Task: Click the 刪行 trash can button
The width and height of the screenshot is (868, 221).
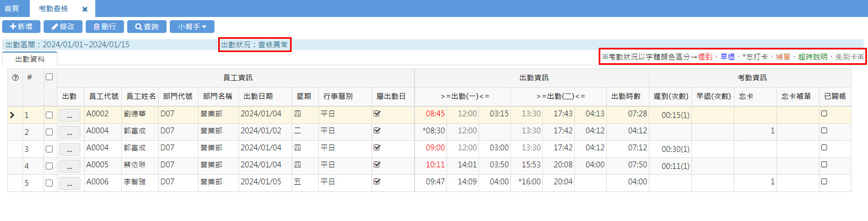Action: [105, 27]
